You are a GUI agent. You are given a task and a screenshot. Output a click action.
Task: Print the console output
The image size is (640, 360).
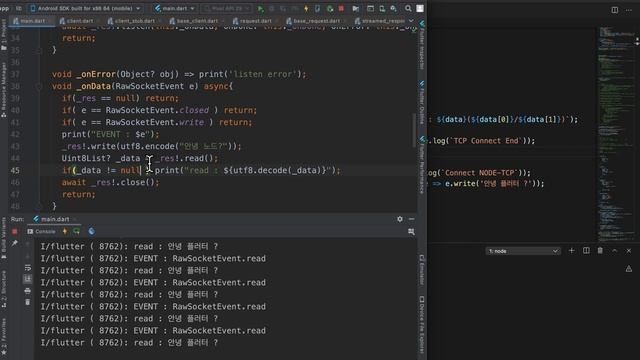(27, 291)
